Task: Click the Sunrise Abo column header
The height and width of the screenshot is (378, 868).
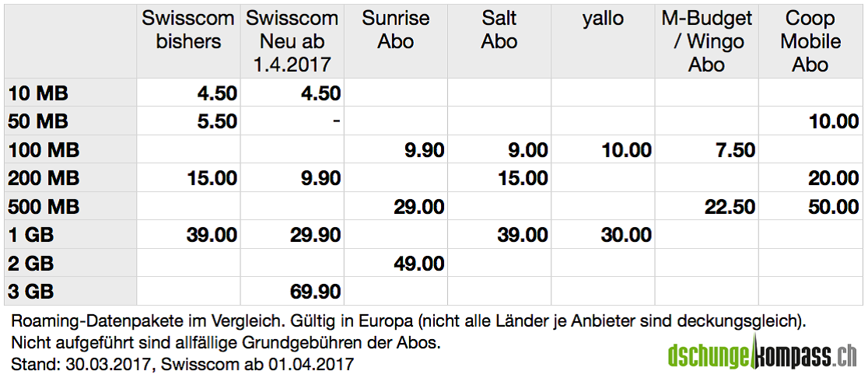Action: (x=395, y=30)
